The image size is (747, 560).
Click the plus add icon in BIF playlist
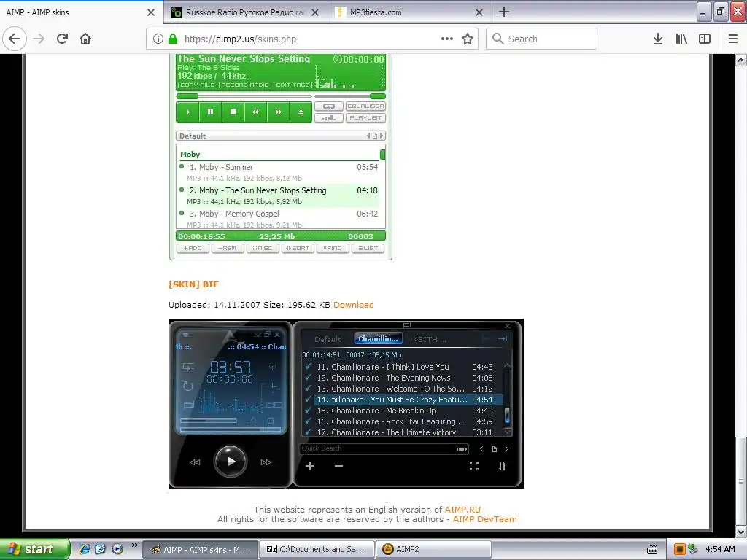point(309,466)
